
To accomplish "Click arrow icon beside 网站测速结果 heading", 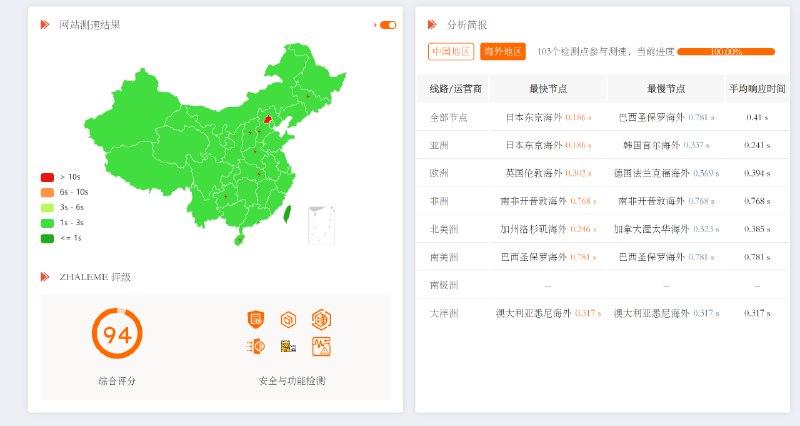I will click(x=45, y=24).
